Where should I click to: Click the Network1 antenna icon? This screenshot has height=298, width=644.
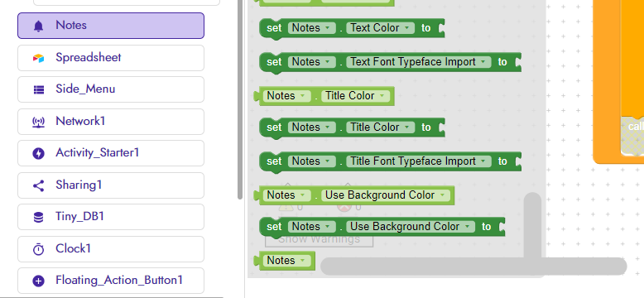[38, 122]
